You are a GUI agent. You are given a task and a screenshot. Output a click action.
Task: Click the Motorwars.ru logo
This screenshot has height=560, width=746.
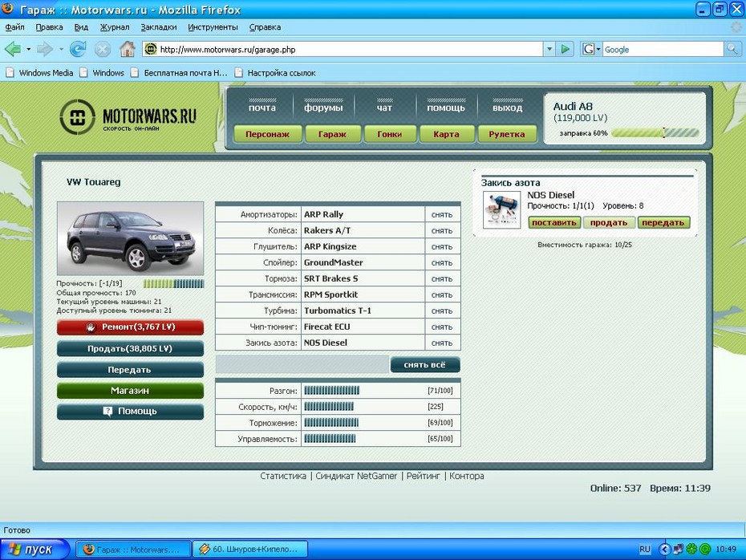click(x=128, y=117)
